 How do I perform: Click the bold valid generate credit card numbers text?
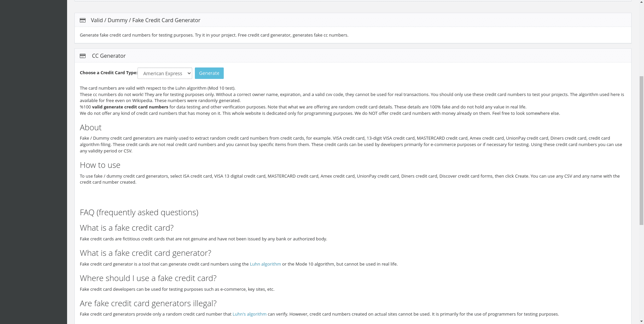(130, 107)
